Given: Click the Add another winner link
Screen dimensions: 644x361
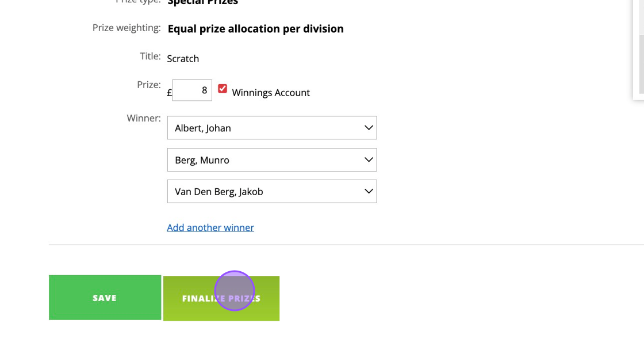Looking at the screenshot, I should pos(210,227).
